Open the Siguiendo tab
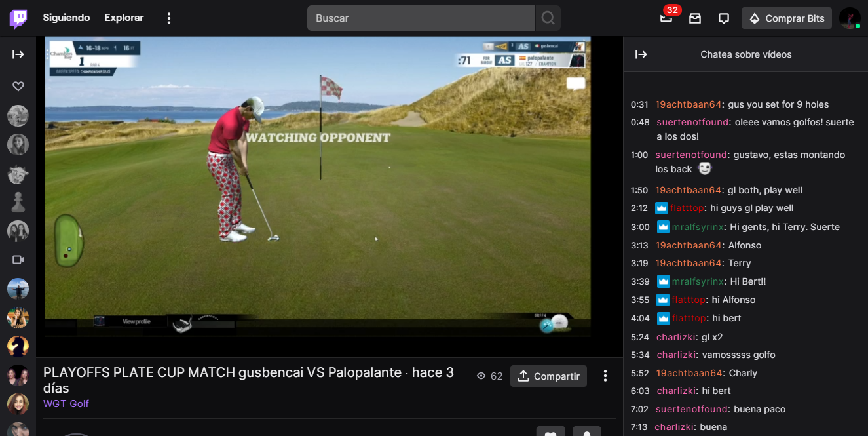This screenshot has height=436, width=868. [66, 18]
